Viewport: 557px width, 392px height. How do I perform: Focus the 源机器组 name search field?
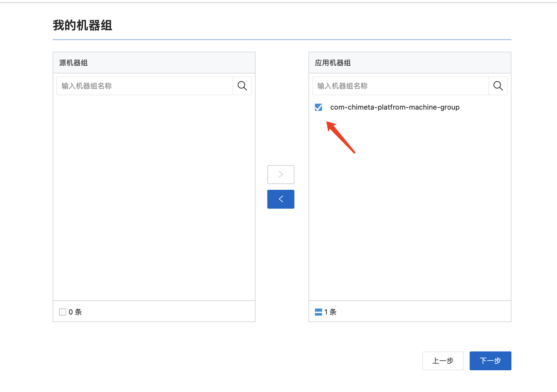point(145,86)
